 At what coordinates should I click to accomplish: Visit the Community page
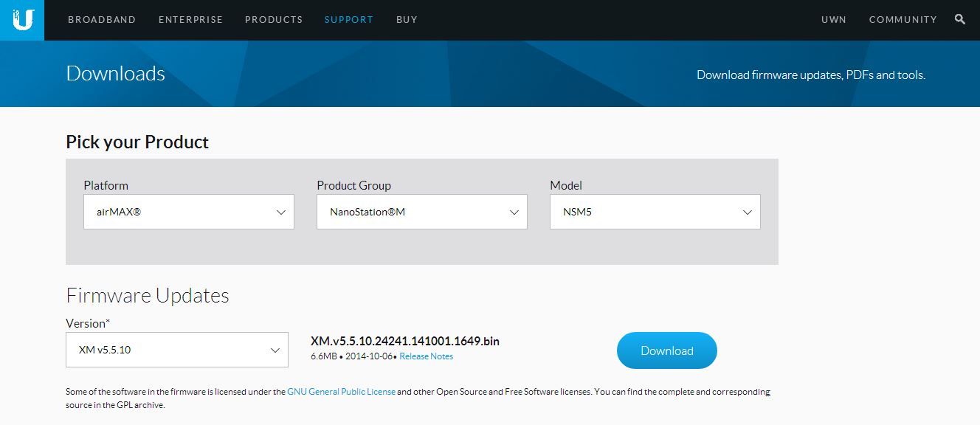pyautogui.click(x=903, y=20)
